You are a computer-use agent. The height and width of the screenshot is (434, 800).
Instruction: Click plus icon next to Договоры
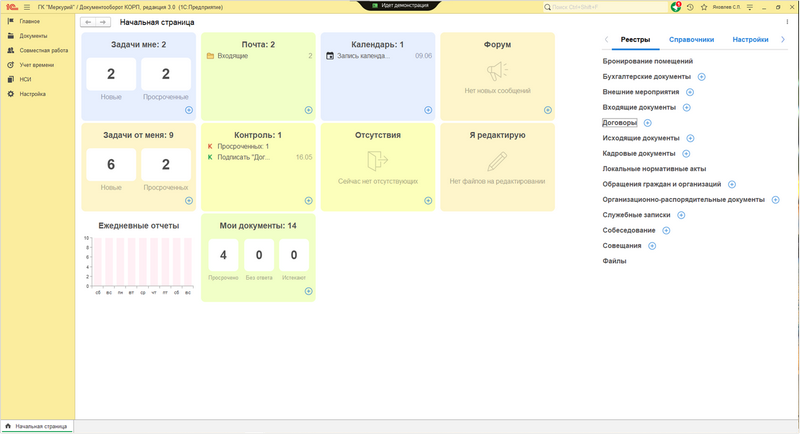tap(647, 123)
